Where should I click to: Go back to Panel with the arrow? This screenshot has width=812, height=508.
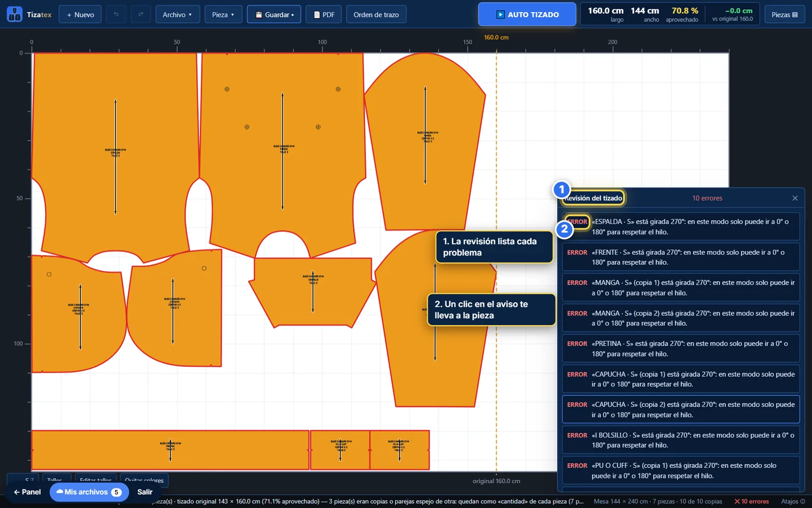click(27, 492)
